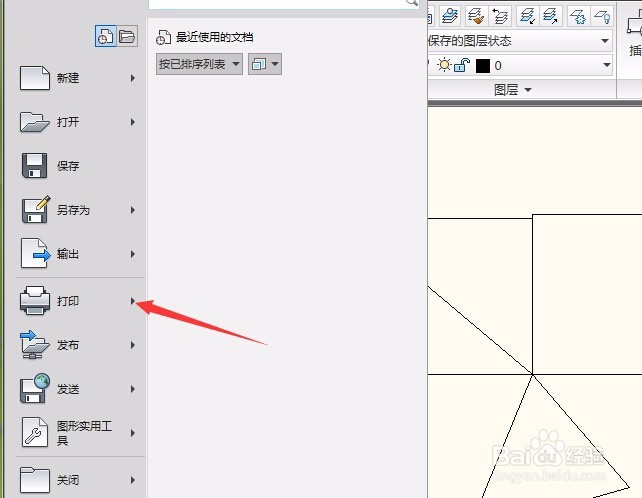Open the document display size dropdown

265,64
